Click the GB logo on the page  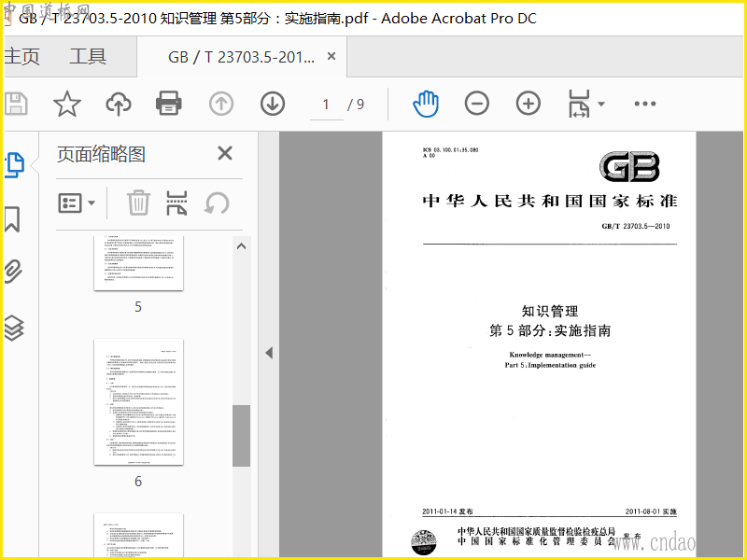(629, 167)
